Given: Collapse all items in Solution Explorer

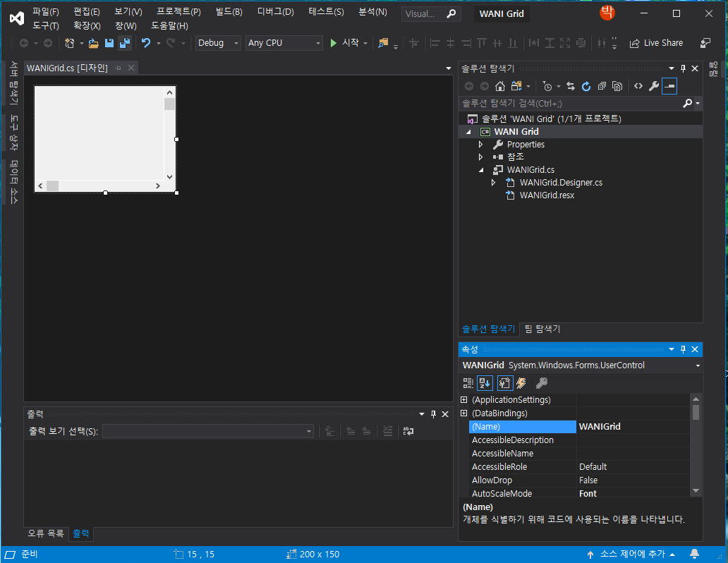Looking at the screenshot, I should pos(602,86).
